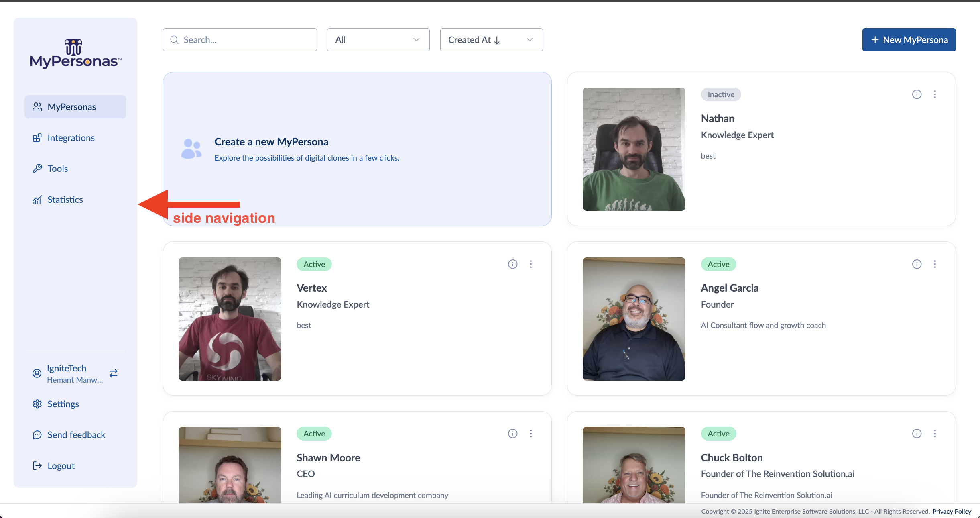Click Send feedback in the sidebar
This screenshot has width=980, height=518.
(x=75, y=435)
